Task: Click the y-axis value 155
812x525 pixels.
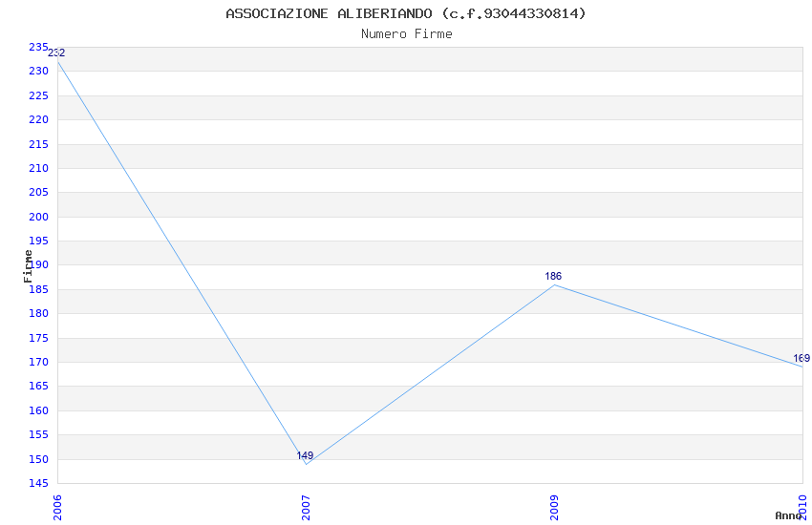Action: point(38,435)
